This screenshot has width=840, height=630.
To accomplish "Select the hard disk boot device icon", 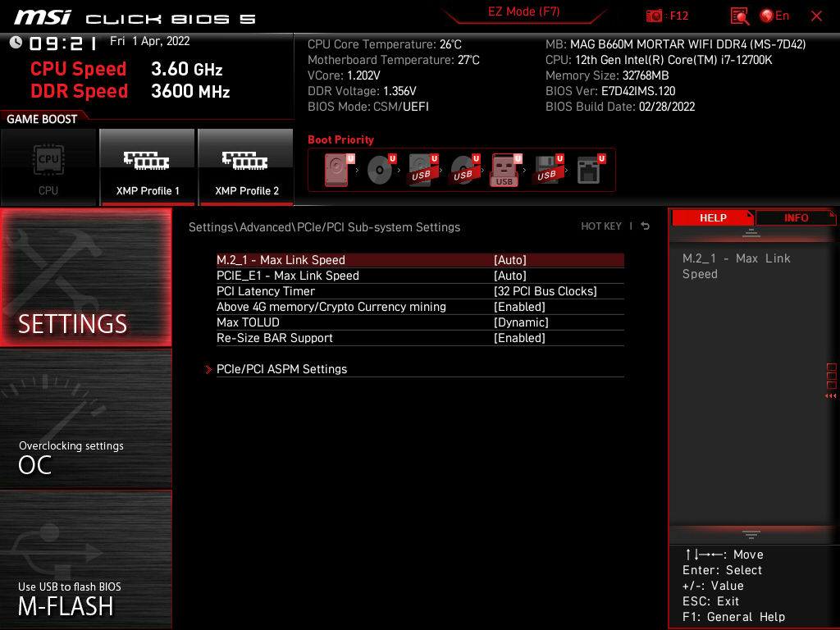I will [x=338, y=170].
